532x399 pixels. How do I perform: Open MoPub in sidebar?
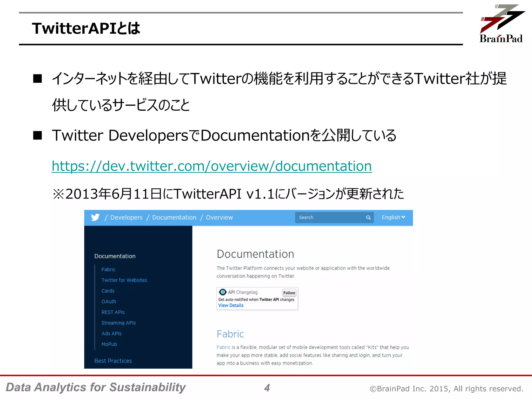(x=109, y=344)
